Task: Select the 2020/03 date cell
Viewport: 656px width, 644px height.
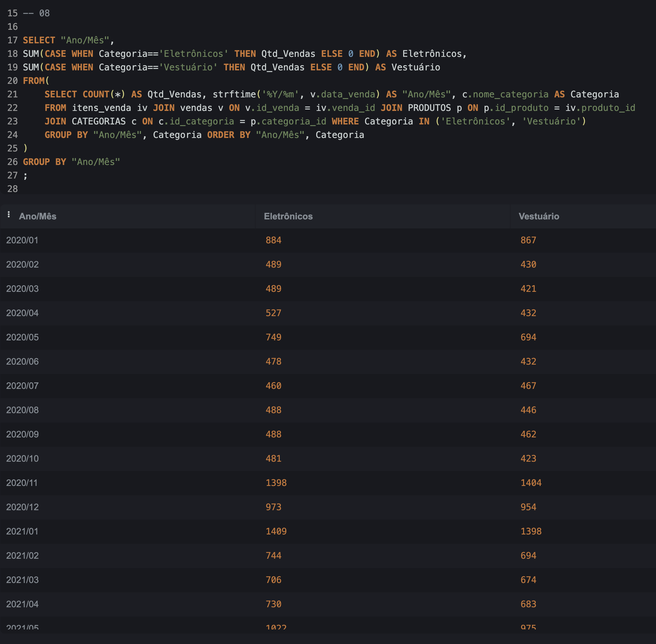Action: click(x=23, y=289)
